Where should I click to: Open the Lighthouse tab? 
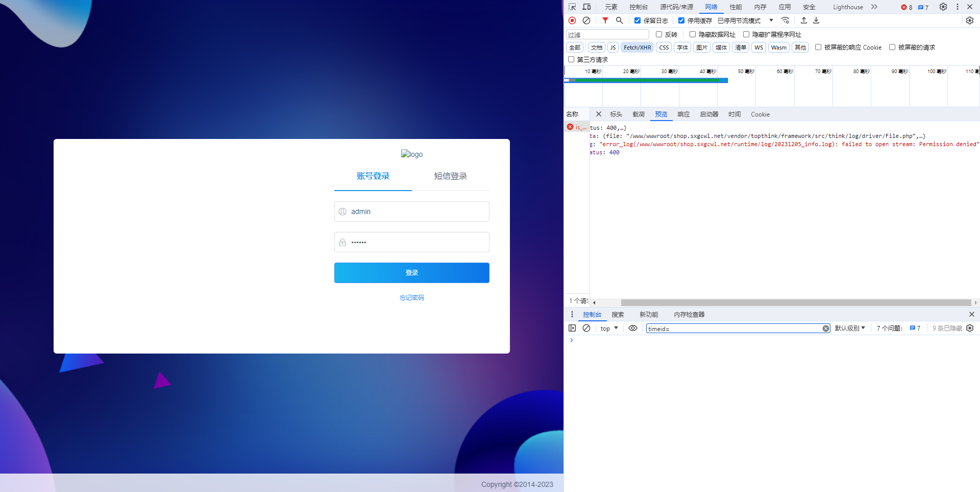pyautogui.click(x=848, y=7)
